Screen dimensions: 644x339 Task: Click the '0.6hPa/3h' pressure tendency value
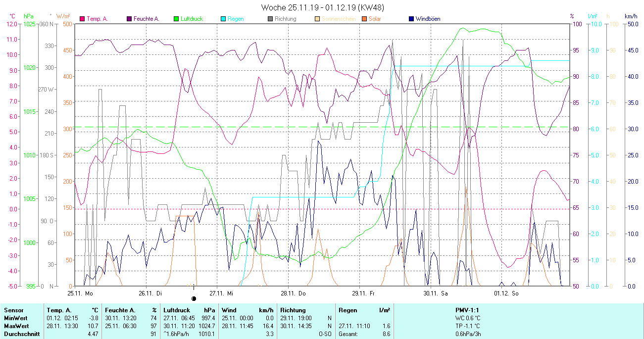(x=468, y=334)
